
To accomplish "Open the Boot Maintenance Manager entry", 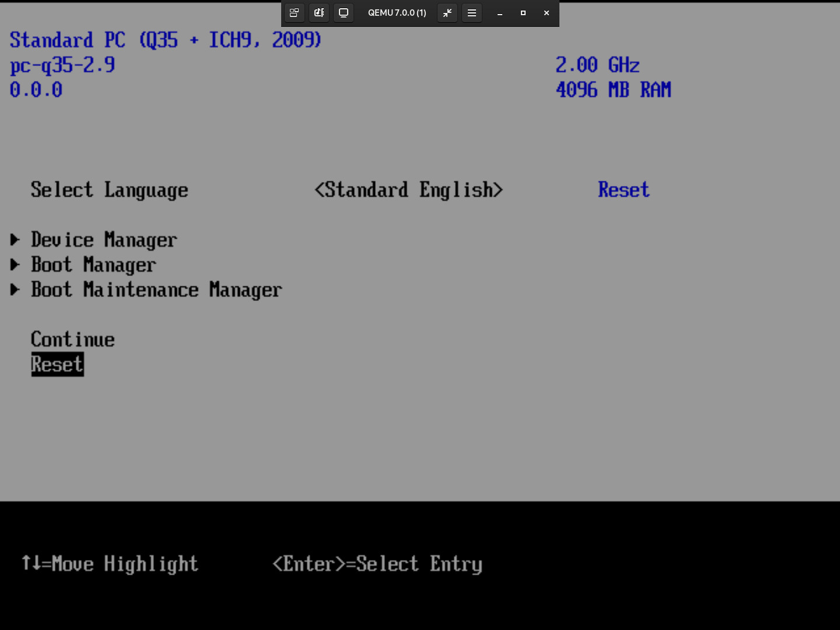I will pyautogui.click(x=156, y=290).
